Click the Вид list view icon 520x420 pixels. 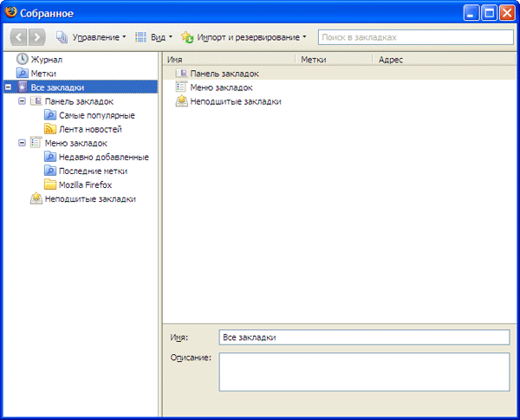coord(140,37)
